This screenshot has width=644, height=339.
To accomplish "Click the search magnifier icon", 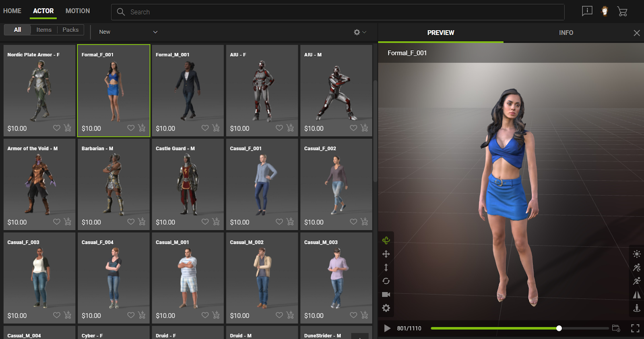I will tap(121, 12).
